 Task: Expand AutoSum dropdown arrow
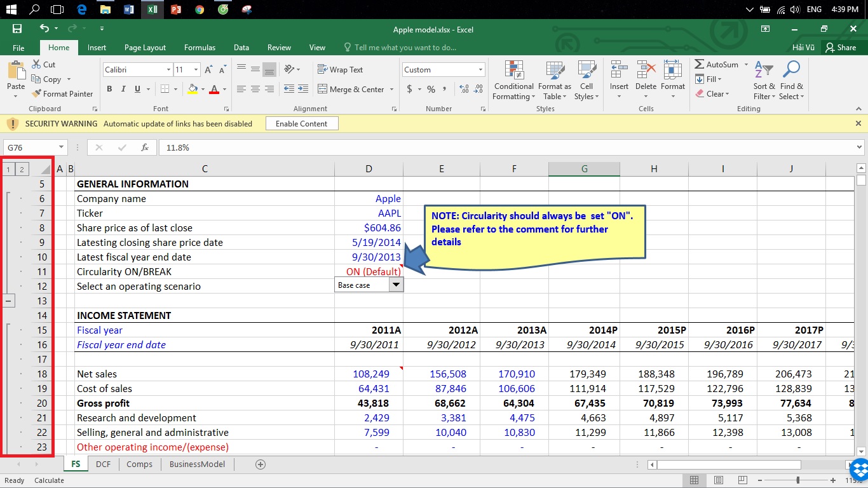coord(747,65)
